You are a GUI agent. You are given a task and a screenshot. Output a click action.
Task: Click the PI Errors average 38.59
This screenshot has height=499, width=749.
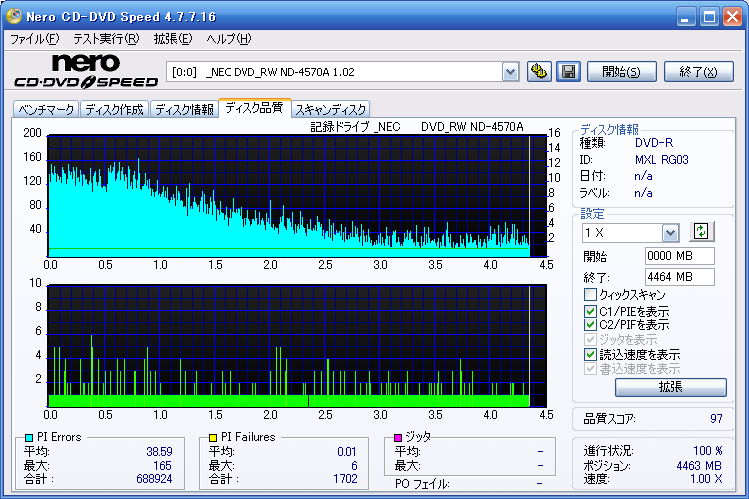[159, 452]
